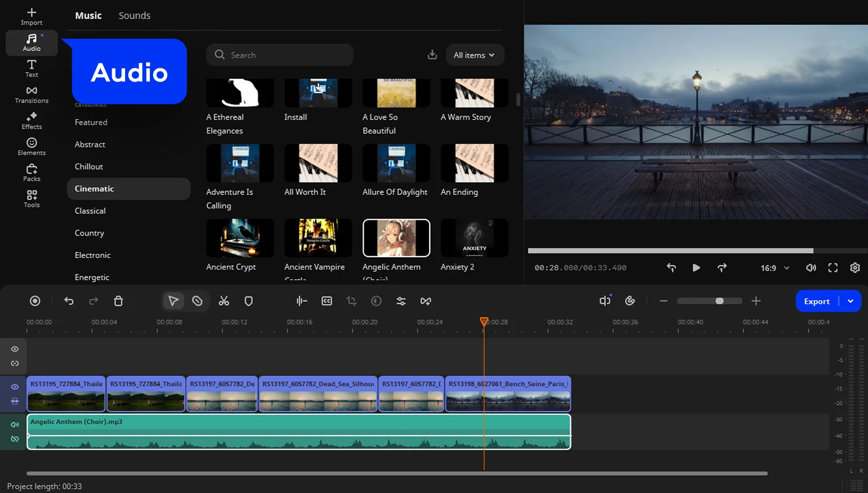The width and height of the screenshot is (868, 493).
Task: Open preview settings gear icon
Action: [x=855, y=267]
